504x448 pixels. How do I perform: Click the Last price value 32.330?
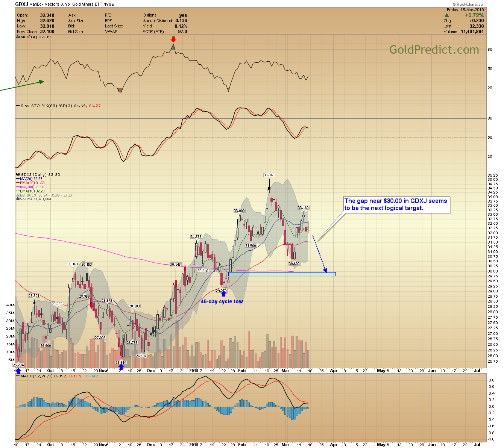coord(477,26)
